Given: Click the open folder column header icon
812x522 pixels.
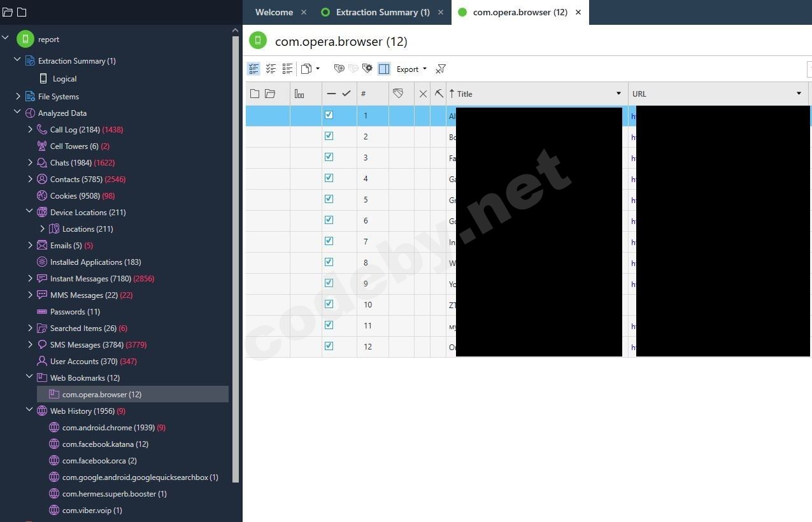Looking at the screenshot, I should pyautogui.click(x=270, y=94).
